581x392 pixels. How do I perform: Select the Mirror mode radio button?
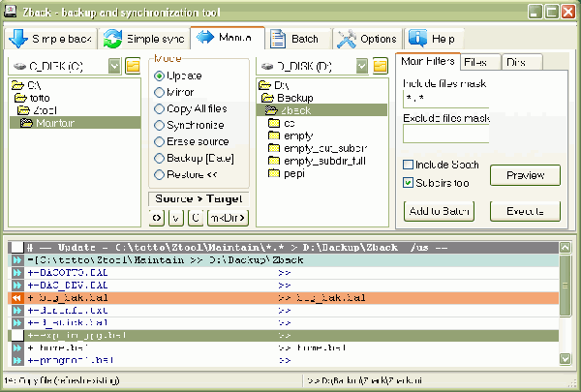[x=160, y=92]
